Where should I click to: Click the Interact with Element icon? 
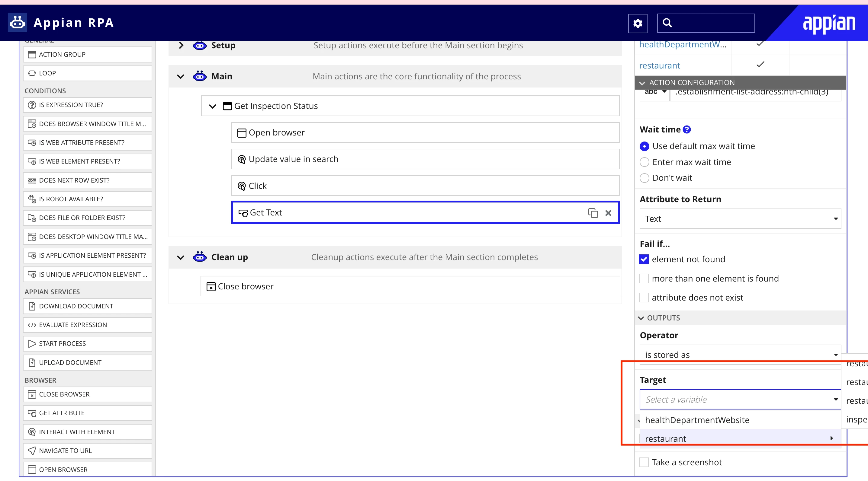pos(32,432)
